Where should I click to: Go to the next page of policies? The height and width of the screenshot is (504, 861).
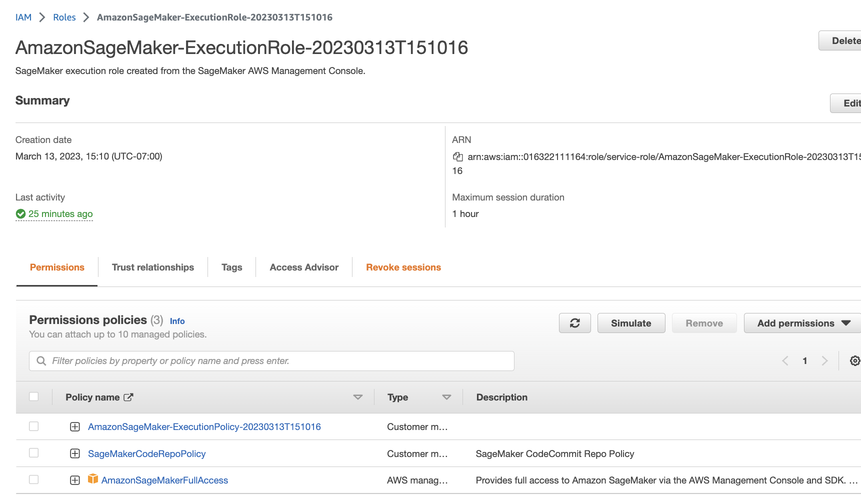pos(824,360)
